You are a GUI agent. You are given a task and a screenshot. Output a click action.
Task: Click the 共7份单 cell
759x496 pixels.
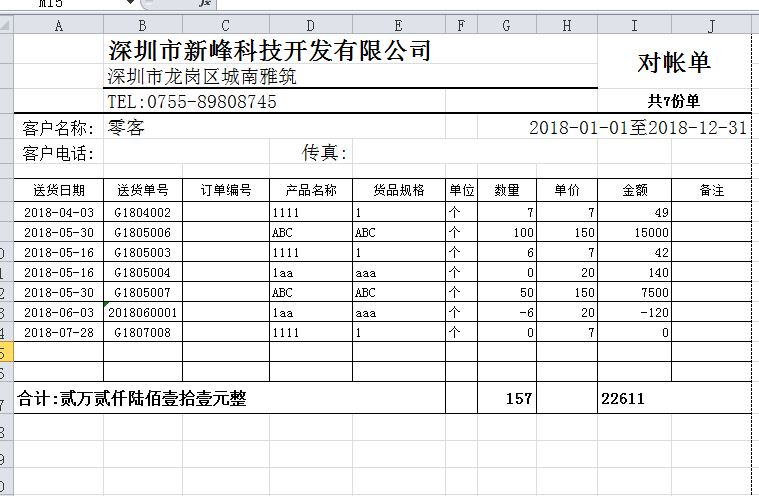click(x=674, y=101)
